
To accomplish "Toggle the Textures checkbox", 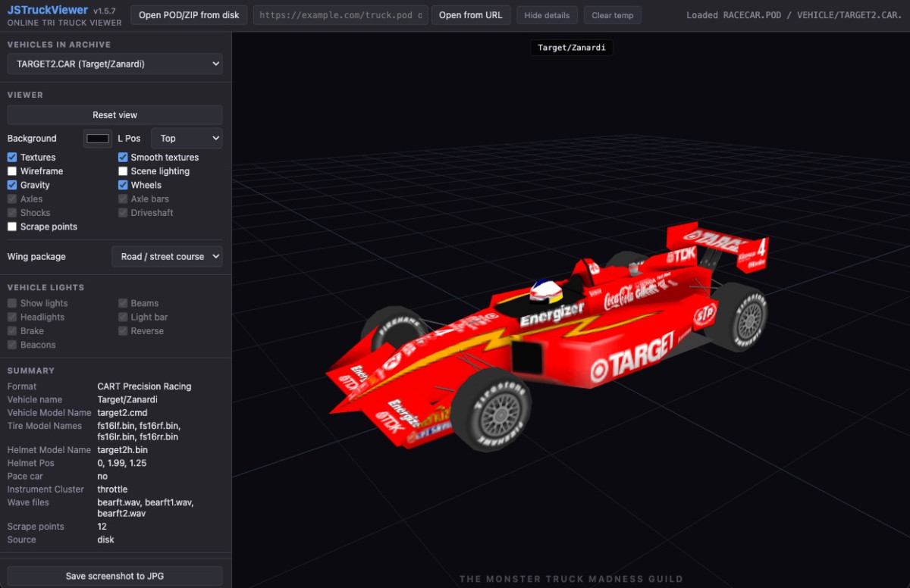I will click(12, 158).
